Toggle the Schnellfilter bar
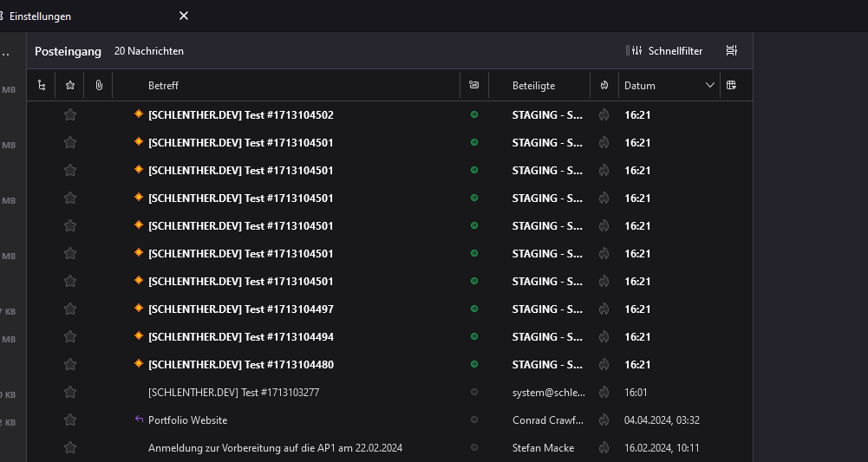This screenshot has width=868, height=462. [x=664, y=51]
